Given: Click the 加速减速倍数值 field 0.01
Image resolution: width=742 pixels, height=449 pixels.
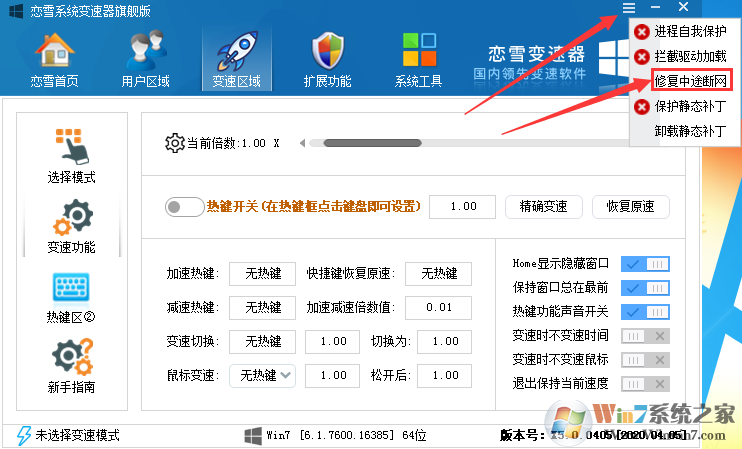Looking at the screenshot, I should [x=439, y=308].
